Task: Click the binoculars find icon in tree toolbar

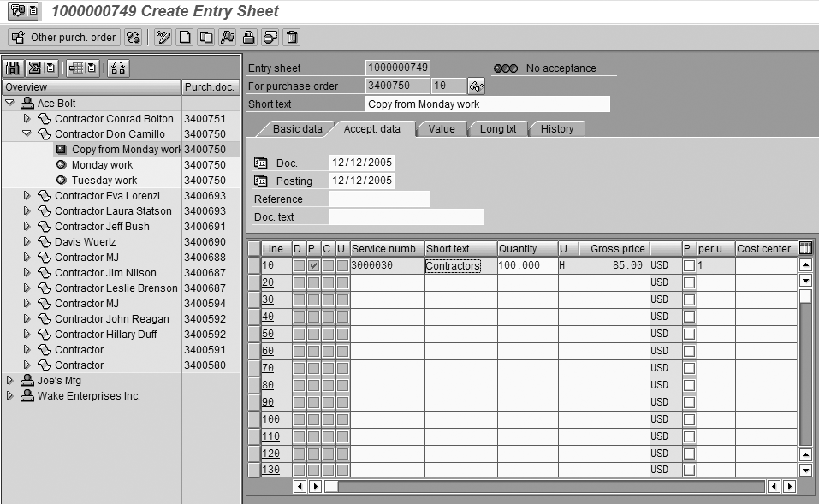Action: click(x=13, y=68)
